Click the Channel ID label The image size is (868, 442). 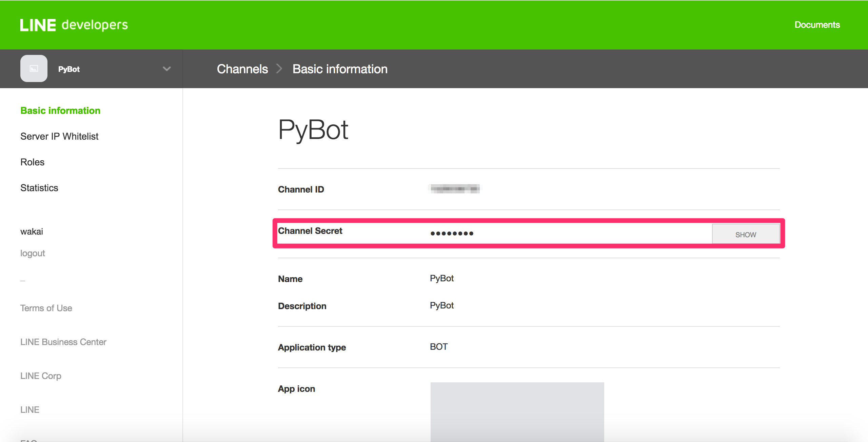point(301,189)
